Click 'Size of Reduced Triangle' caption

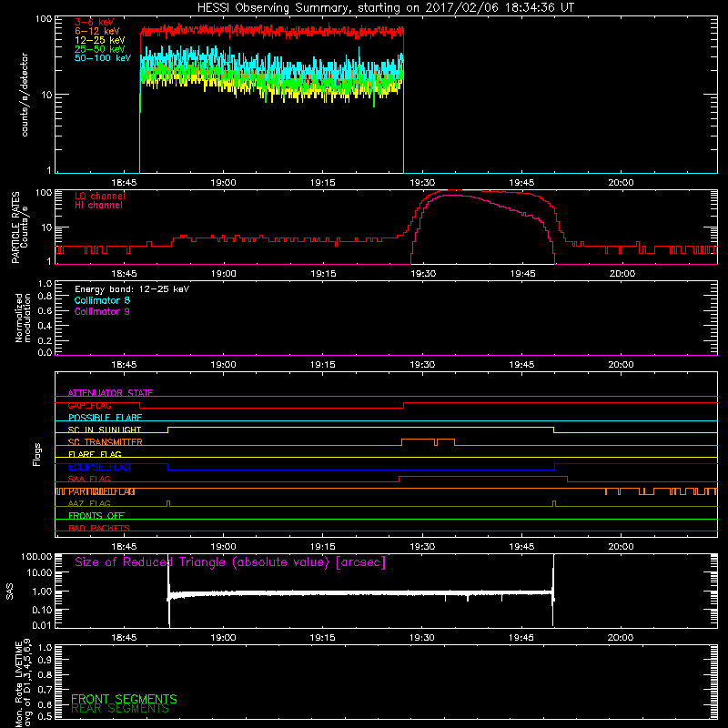230,562
